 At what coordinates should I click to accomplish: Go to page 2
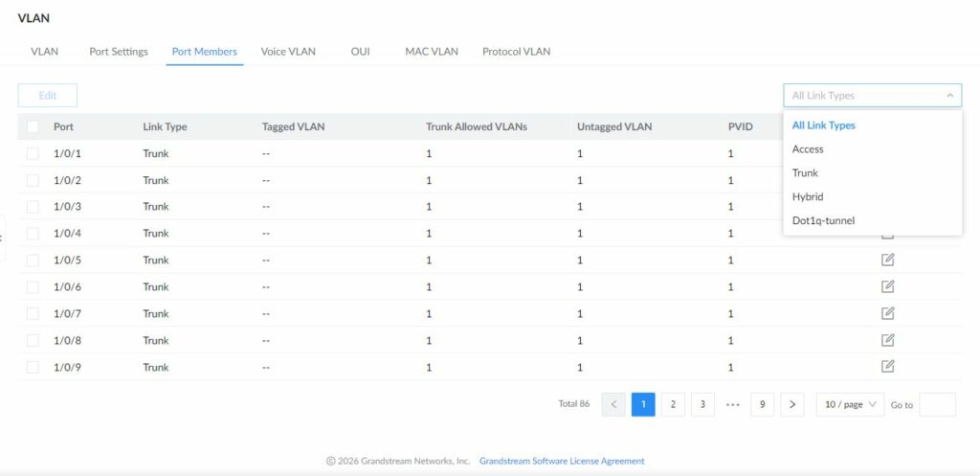(x=673, y=405)
